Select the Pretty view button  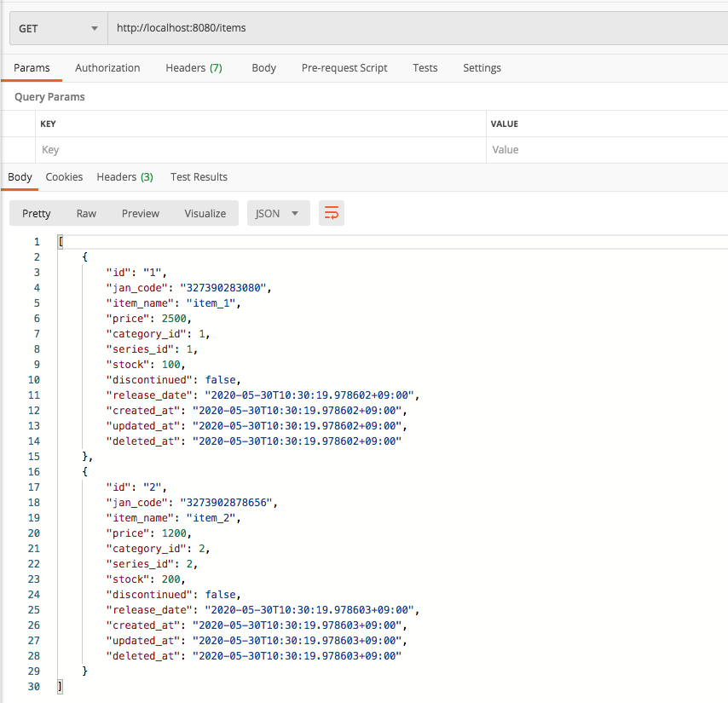(36, 213)
